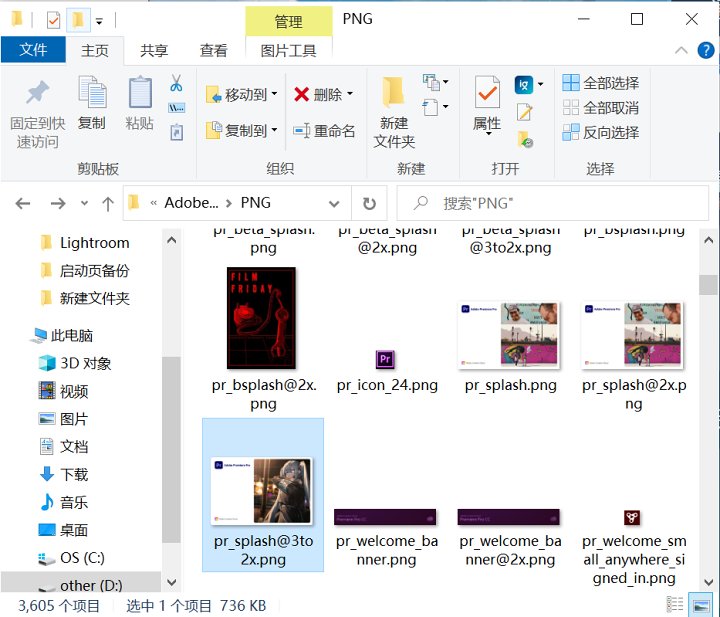Click the Help question mark icon

click(705, 50)
